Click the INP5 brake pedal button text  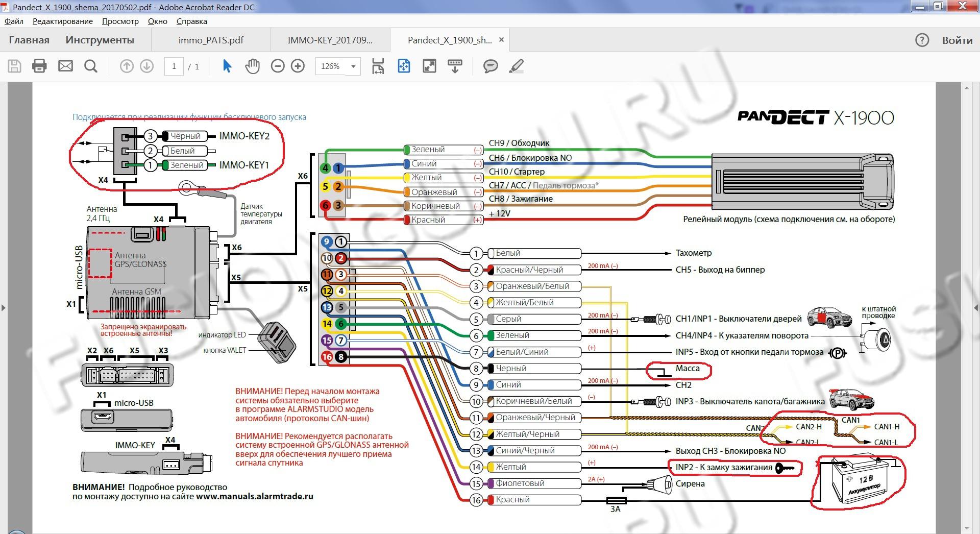[749, 352]
